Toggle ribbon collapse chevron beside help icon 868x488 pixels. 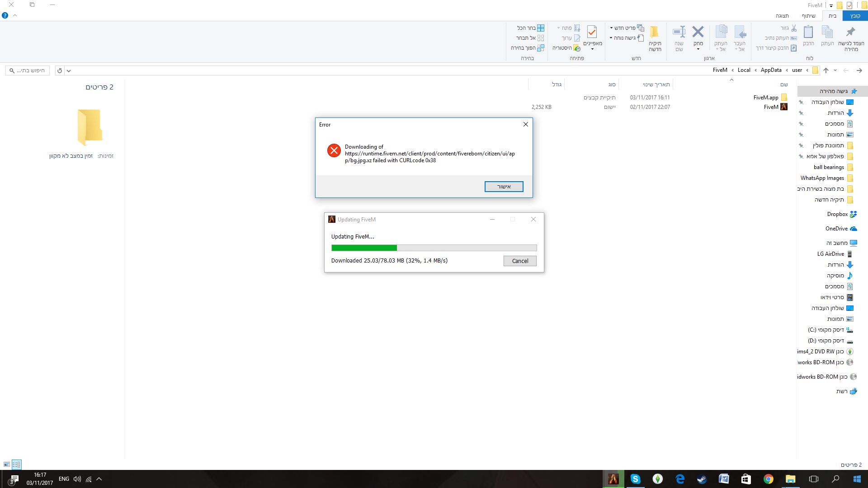(x=15, y=15)
